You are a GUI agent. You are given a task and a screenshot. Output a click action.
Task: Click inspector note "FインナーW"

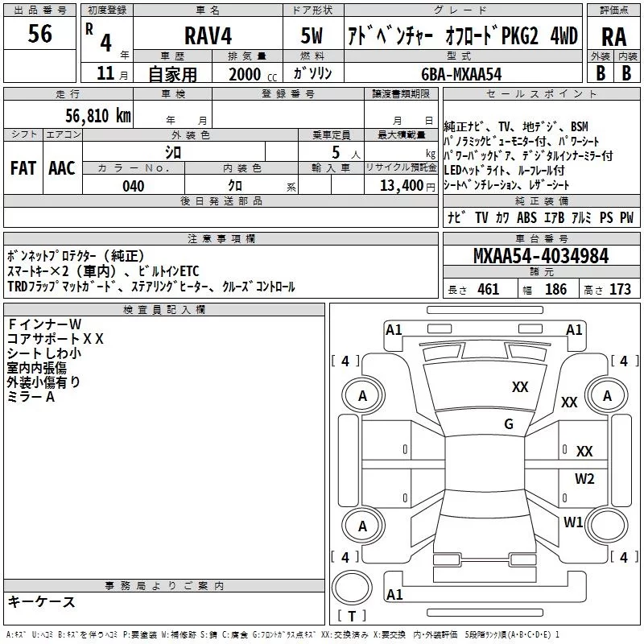click(x=45, y=324)
